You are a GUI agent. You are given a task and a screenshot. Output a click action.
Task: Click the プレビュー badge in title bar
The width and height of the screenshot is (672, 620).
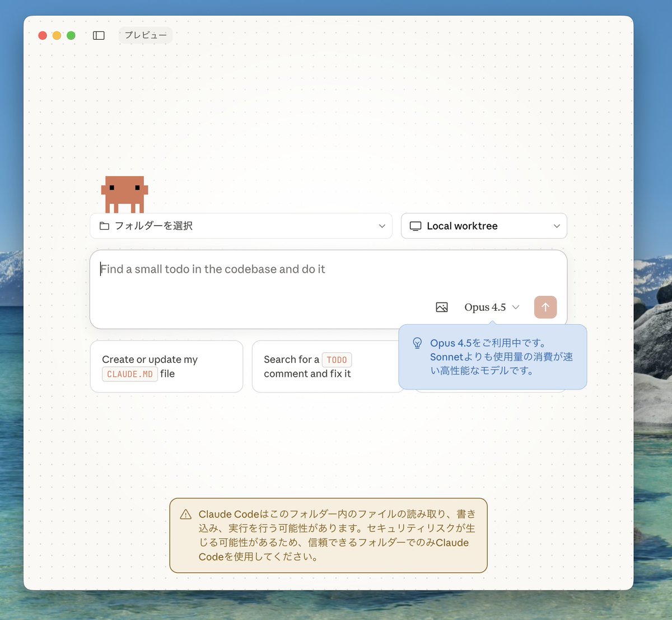click(x=146, y=35)
